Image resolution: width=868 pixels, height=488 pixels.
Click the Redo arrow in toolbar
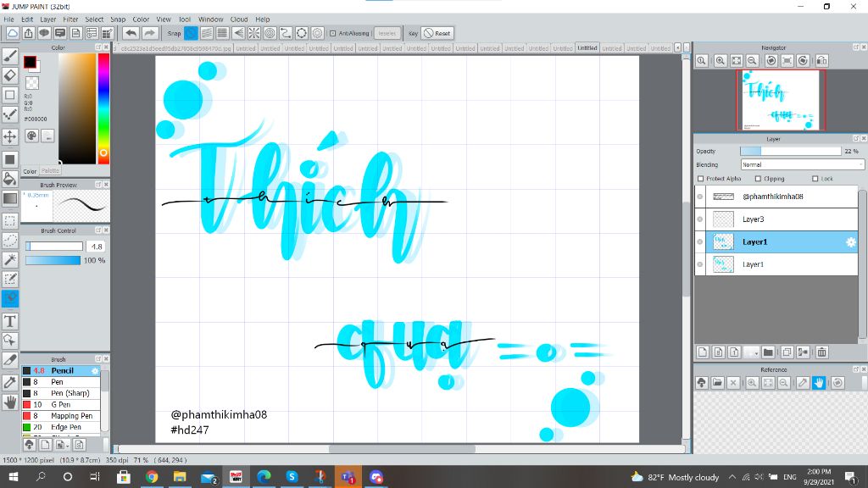pyautogui.click(x=149, y=33)
